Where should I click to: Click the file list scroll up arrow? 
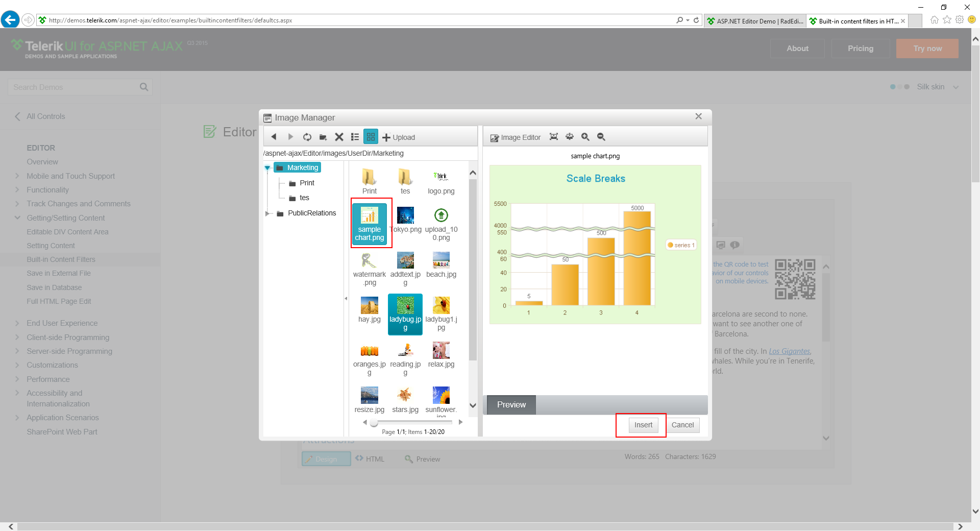coord(473,173)
